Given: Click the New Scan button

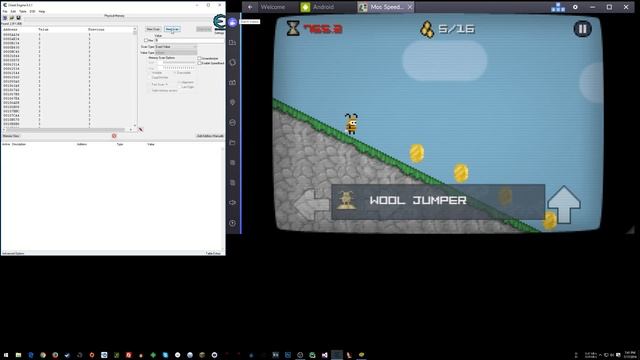Looking at the screenshot, I should (x=153, y=29).
